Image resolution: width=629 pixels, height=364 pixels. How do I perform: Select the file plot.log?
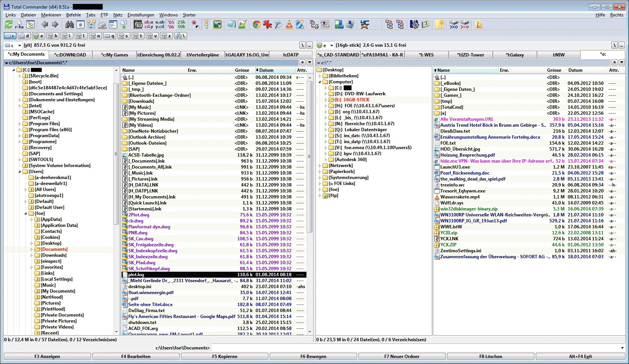[214, 275]
